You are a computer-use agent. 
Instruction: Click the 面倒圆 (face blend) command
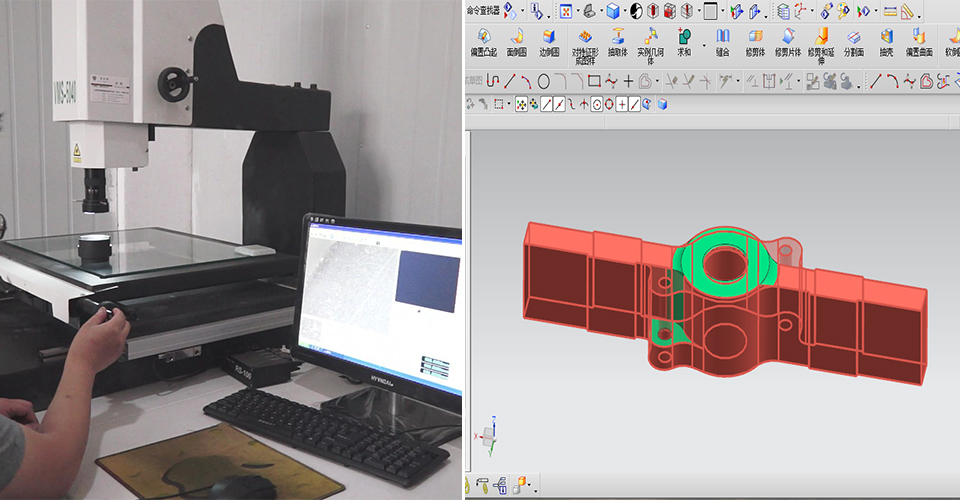pos(517,42)
